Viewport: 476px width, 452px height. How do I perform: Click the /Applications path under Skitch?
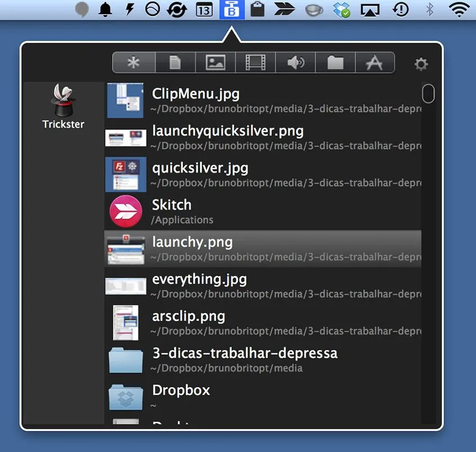tap(182, 220)
